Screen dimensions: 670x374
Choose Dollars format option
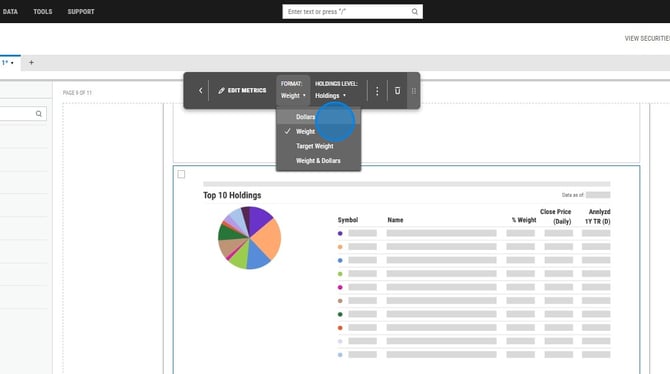coord(318,117)
